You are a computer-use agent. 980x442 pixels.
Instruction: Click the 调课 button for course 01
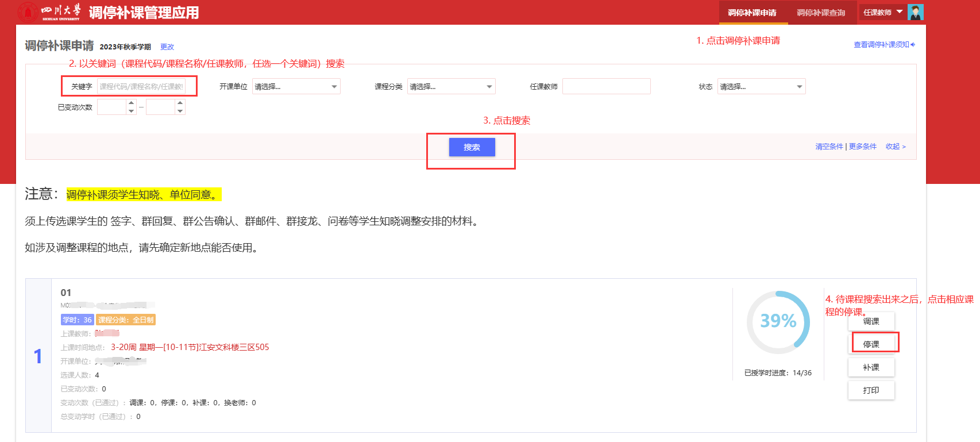[x=871, y=321]
